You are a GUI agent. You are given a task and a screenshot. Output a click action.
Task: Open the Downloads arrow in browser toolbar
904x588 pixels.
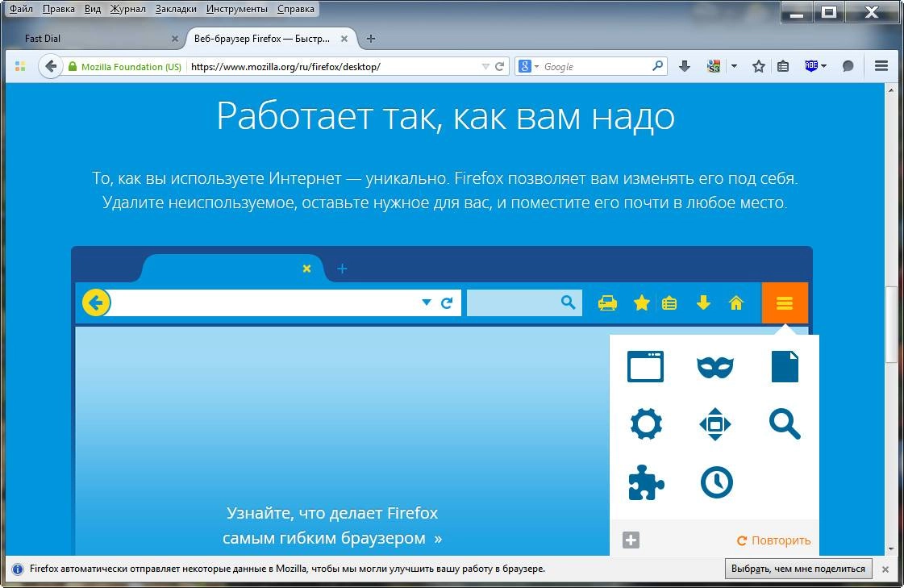click(685, 66)
